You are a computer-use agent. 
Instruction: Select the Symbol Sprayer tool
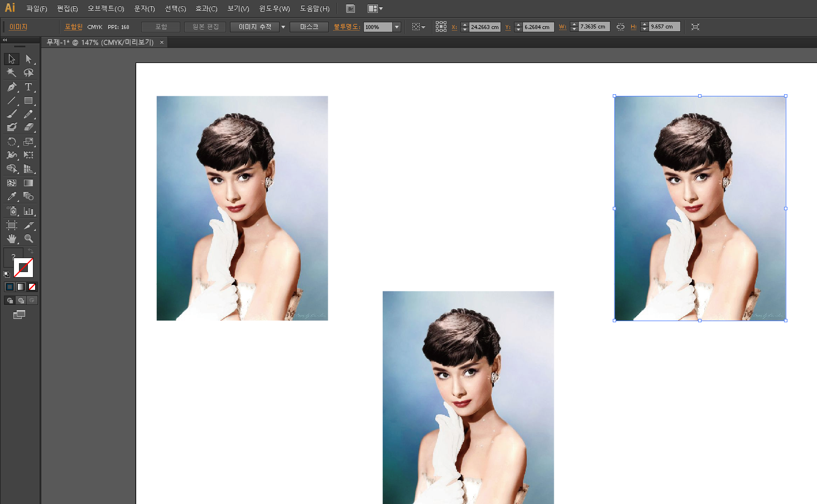[x=12, y=211]
